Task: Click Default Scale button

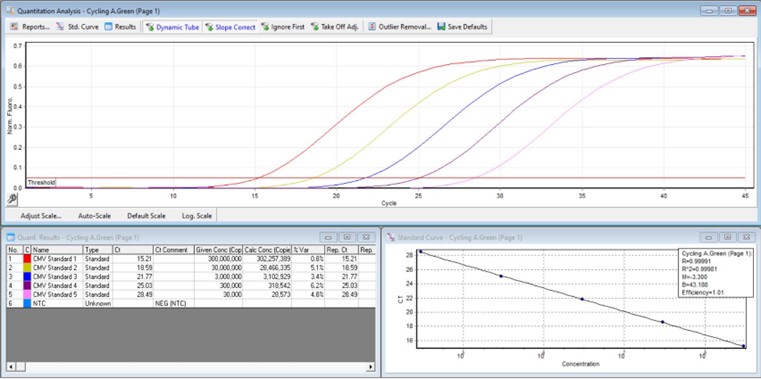Action: (x=146, y=215)
